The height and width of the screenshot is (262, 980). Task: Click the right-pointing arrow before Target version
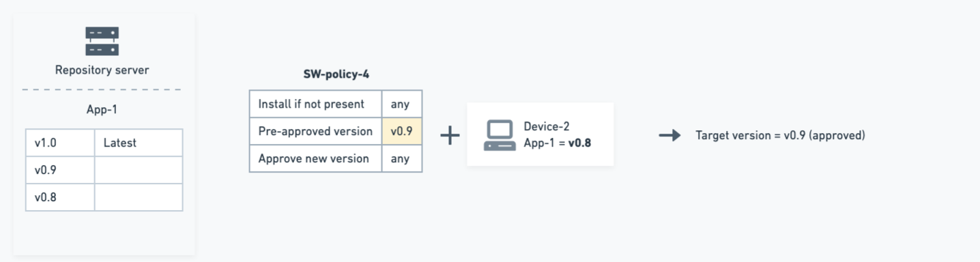coord(670,135)
